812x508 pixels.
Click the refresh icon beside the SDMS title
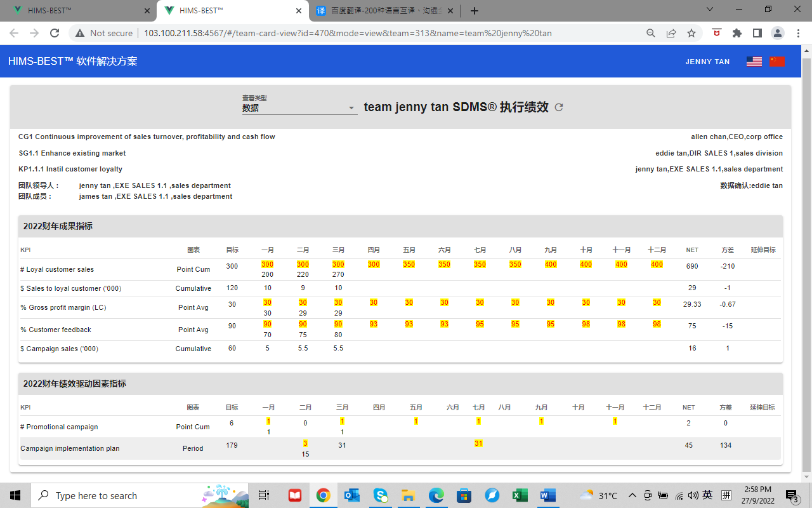[559, 107]
